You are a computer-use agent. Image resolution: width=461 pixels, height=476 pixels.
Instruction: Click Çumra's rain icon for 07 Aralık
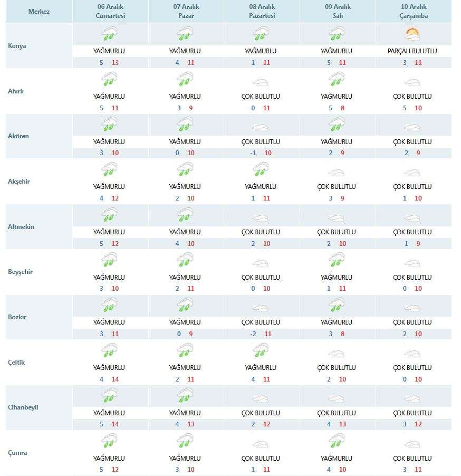(x=185, y=441)
